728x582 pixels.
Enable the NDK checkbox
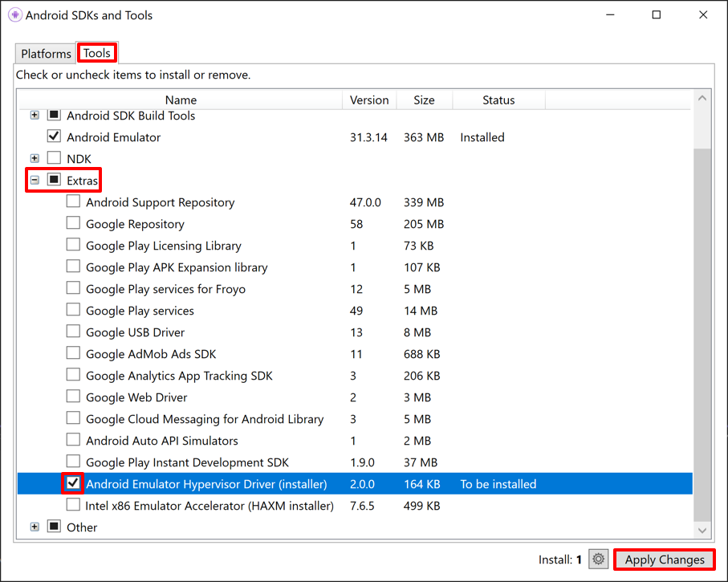54,158
